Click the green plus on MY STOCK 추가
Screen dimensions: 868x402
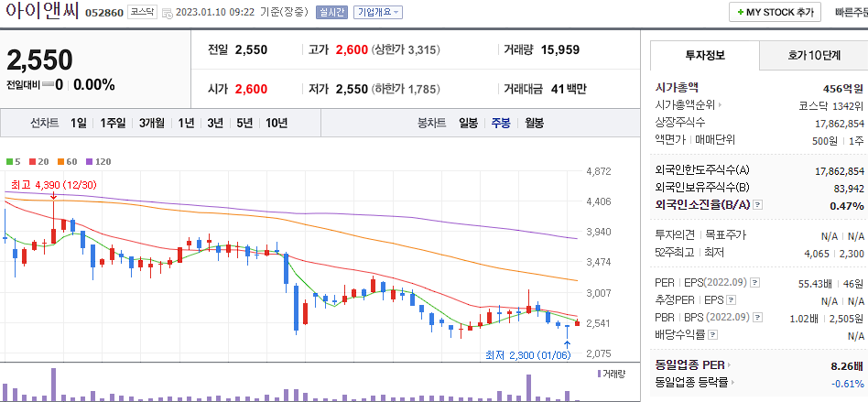pyautogui.click(x=741, y=12)
